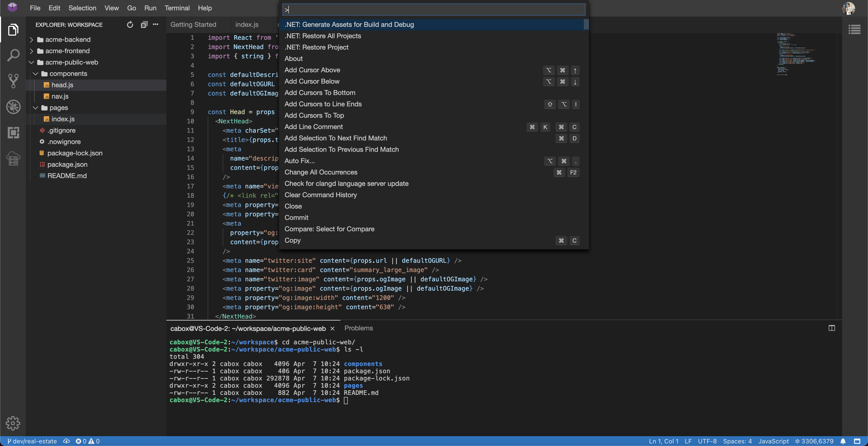Open Explorer more actions ellipsis

[156, 25]
